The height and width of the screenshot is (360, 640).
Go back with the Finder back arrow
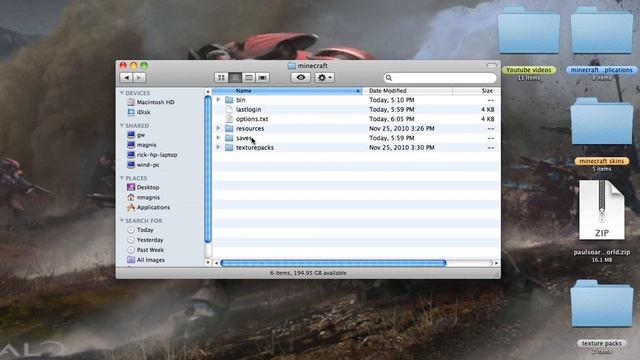126,78
